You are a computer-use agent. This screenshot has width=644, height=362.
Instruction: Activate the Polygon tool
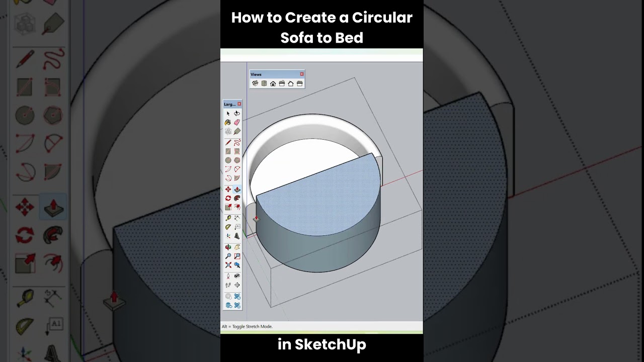tap(237, 160)
